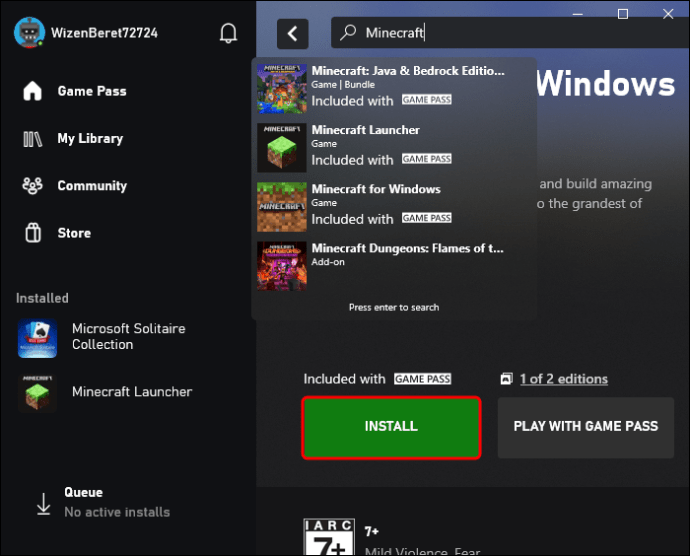Click the Game Pass home icon
690x556 pixels.
click(x=33, y=91)
